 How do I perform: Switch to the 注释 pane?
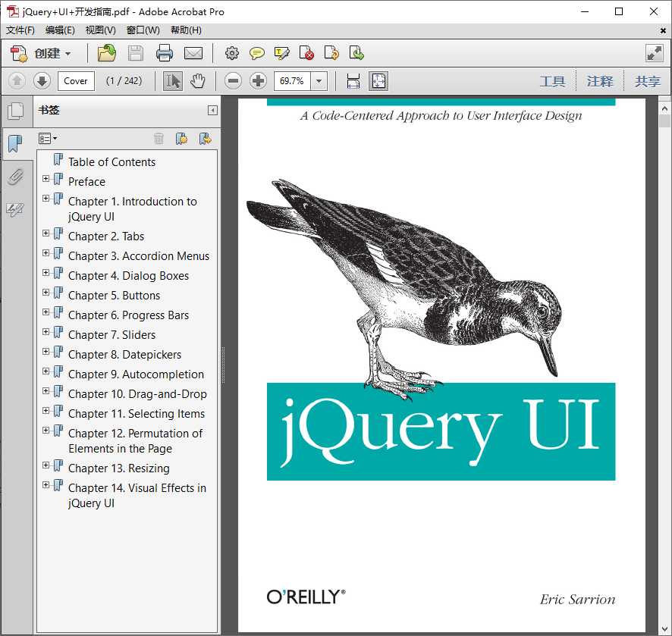(600, 81)
